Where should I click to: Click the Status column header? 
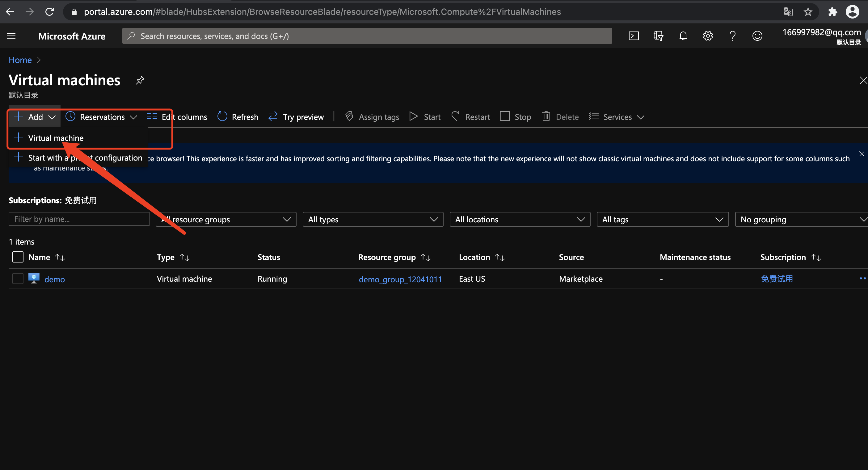(x=268, y=257)
